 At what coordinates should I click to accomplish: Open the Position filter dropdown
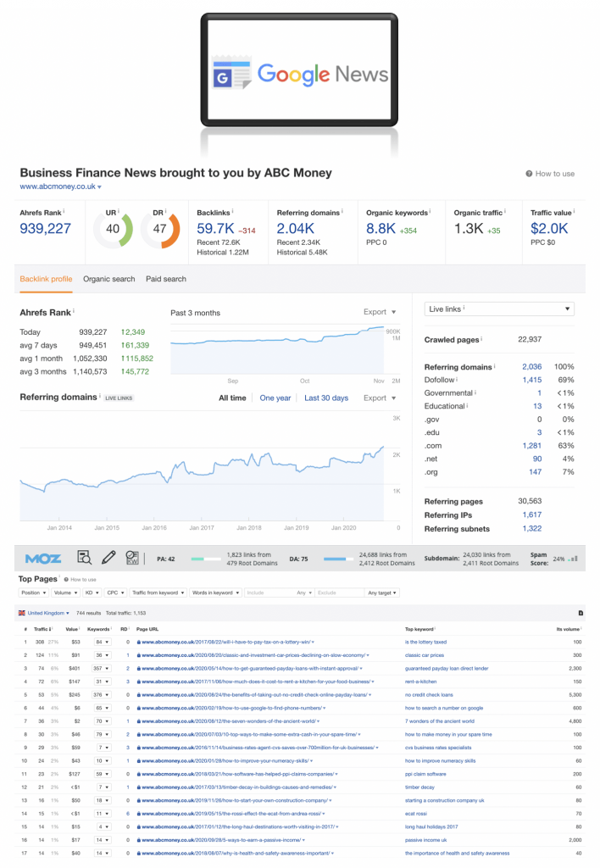[x=33, y=593]
